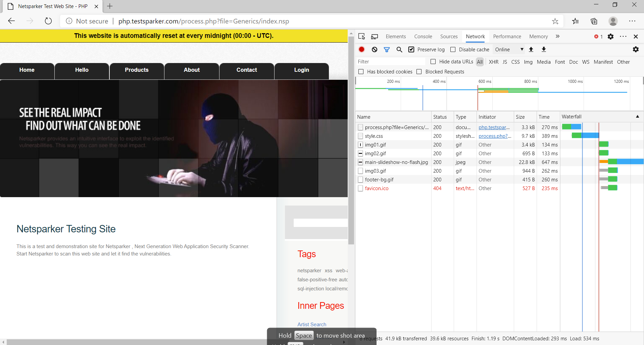The height and width of the screenshot is (345, 644).
Task: Reload the page with refresh icon
Action: click(48, 21)
